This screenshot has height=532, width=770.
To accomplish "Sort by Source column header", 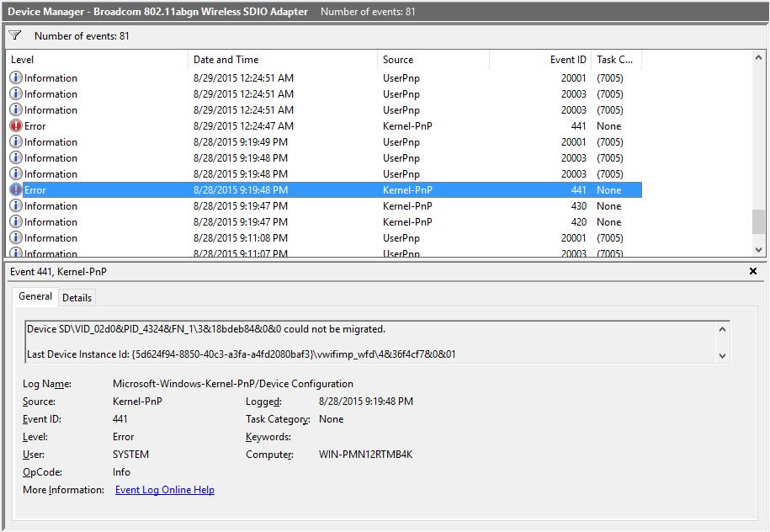I will click(433, 60).
